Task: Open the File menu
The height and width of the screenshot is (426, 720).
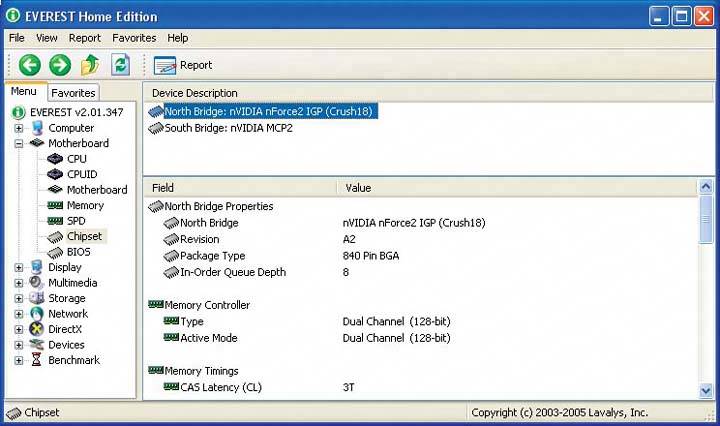Action: [x=17, y=38]
